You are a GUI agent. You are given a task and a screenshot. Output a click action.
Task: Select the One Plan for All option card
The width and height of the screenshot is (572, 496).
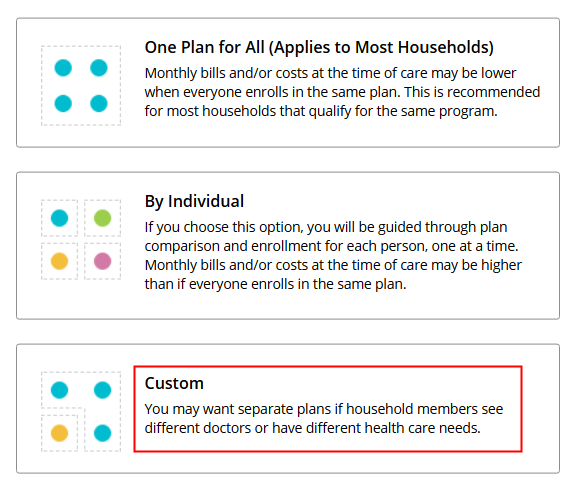click(288, 82)
